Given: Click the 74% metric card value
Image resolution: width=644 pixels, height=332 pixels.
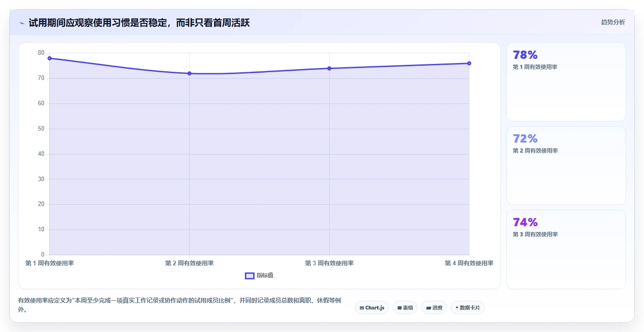Looking at the screenshot, I should [x=525, y=223].
